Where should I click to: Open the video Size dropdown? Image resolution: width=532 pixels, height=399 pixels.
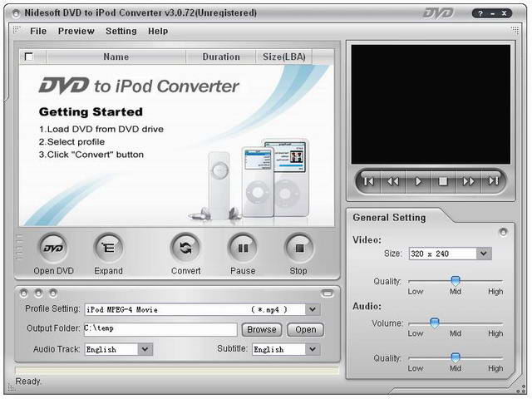tap(484, 254)
